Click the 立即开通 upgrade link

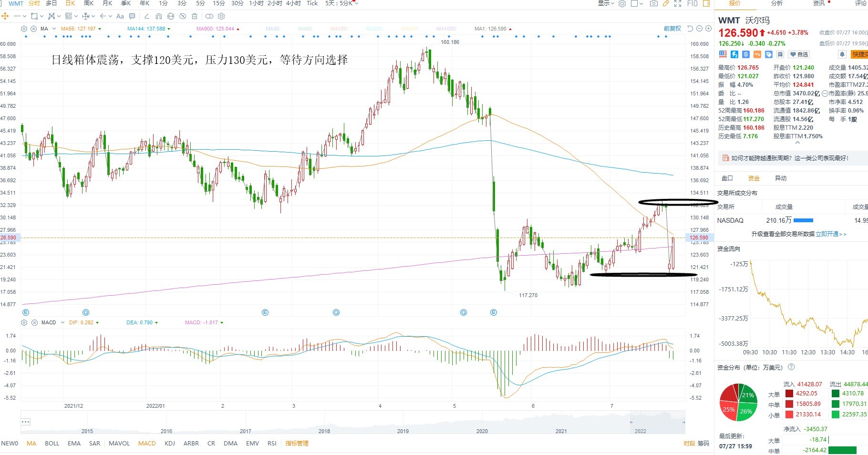(x=827, y=234)
